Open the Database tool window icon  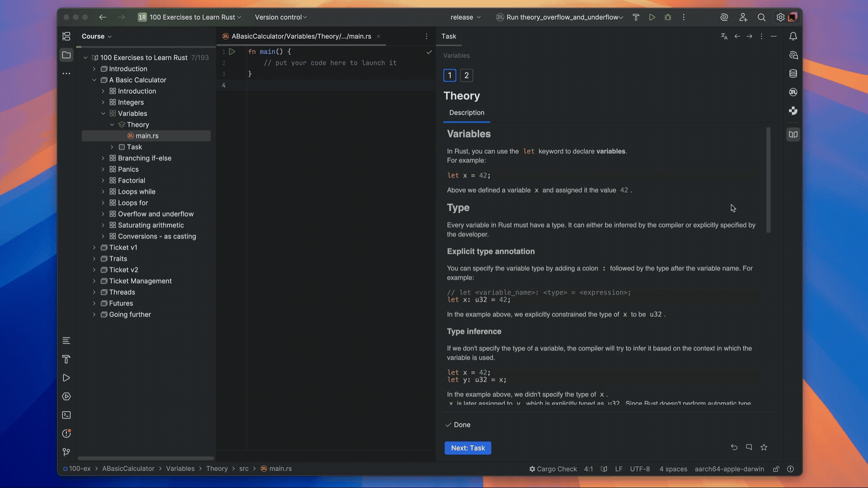click(793, 74)
